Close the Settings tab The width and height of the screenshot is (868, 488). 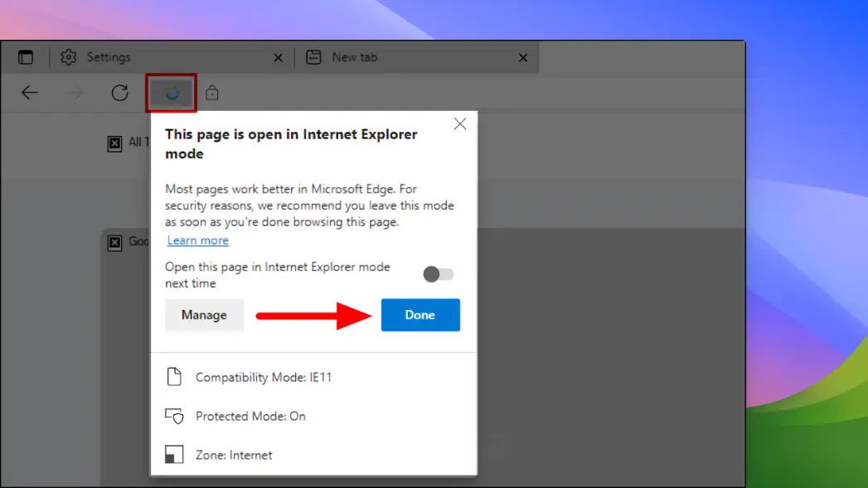tap(279, 58)
